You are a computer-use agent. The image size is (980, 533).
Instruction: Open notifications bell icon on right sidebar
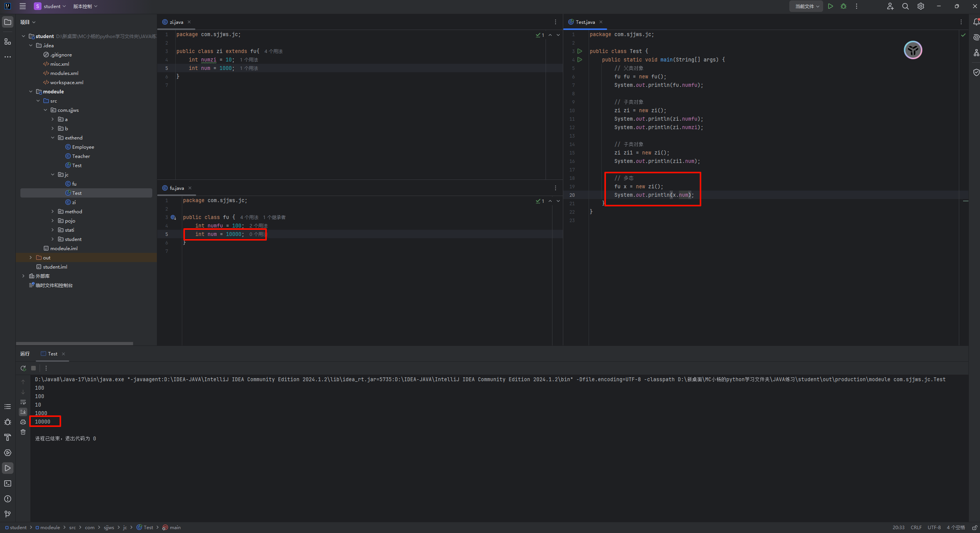pyautogui.click(x=976, y=22)
